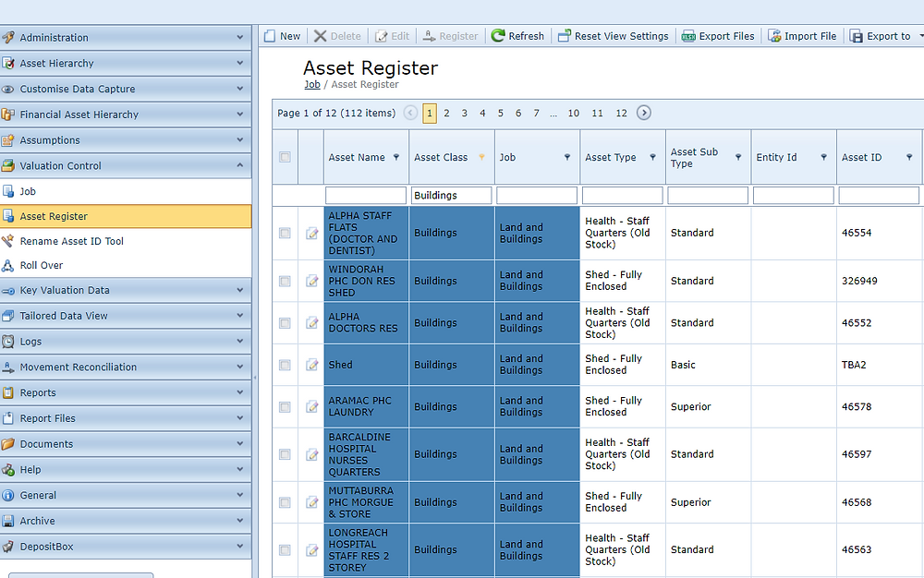The image size is (924, 578).
Task: Expand the Assumptions sidebar section
Action: tap(126, 140)
